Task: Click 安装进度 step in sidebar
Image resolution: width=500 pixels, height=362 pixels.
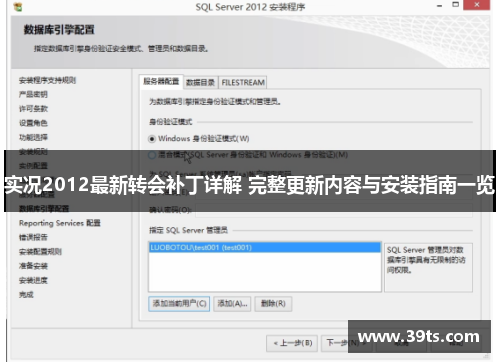Action: coord(33,280)
